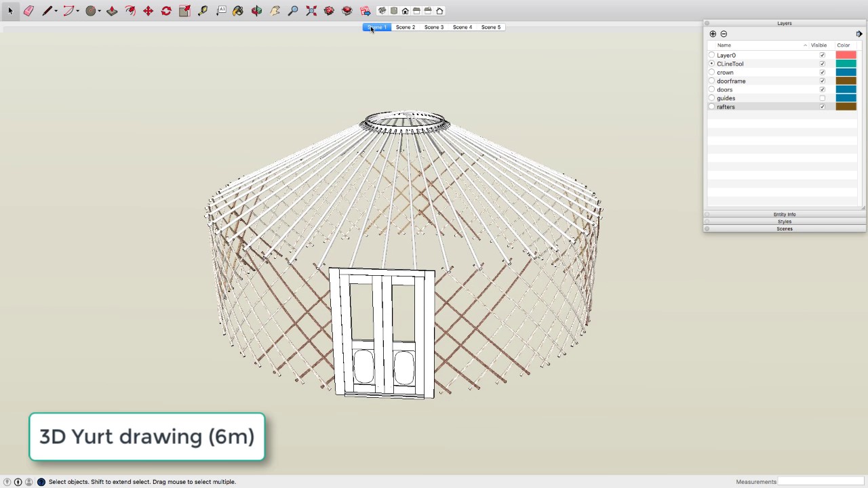This screenshot has width=868, height=488.
Task: Set crown as the active layer
Action: [711, 73]
